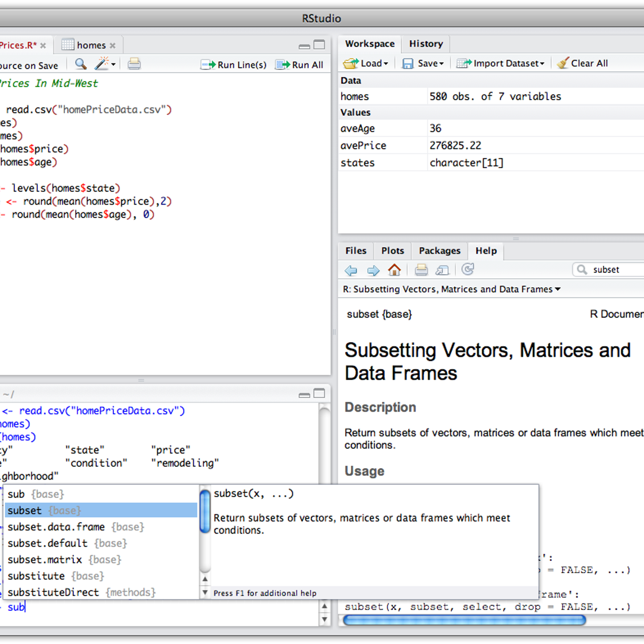Screen dimensions: 644x644
Task: Click Clear All workspace broom button
Action: 582,63
